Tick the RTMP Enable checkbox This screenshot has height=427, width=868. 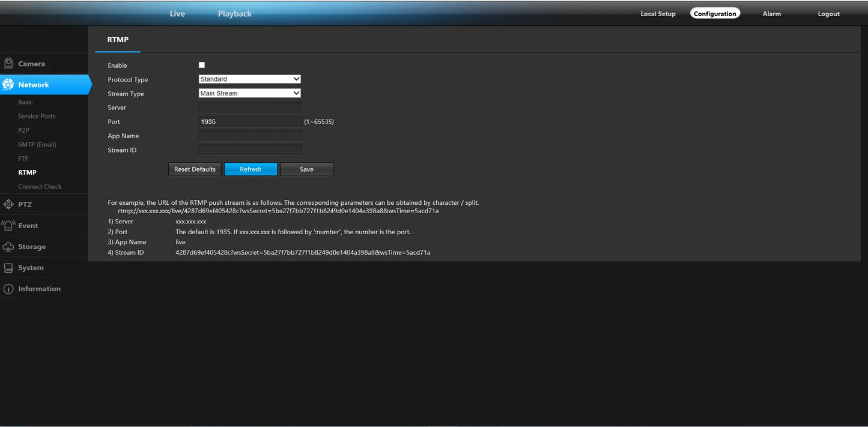(x=202, y=65)
